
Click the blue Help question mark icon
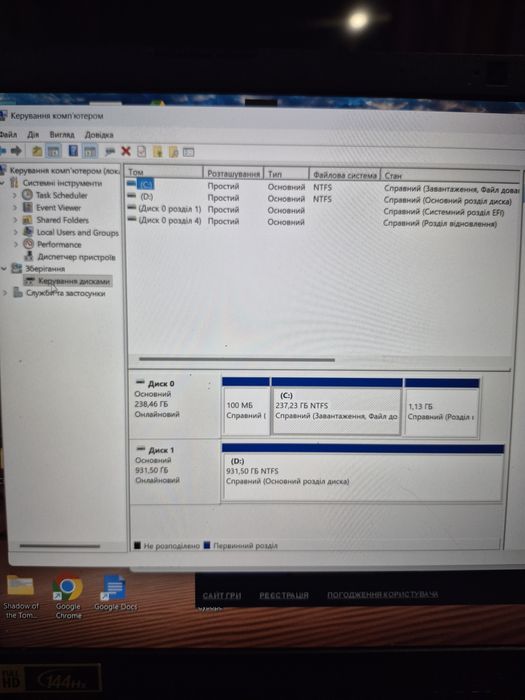coord(73,151)
